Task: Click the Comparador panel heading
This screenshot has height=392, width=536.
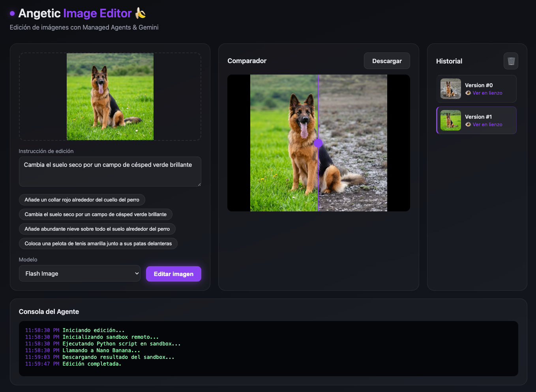Action: pyautogui.click(x=247, y=61)
